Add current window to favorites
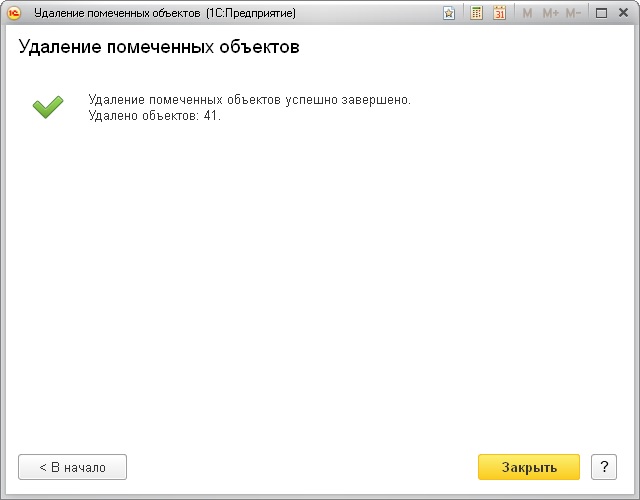The width and height of the screenshot is (640, 500). (x=449, y=13)
